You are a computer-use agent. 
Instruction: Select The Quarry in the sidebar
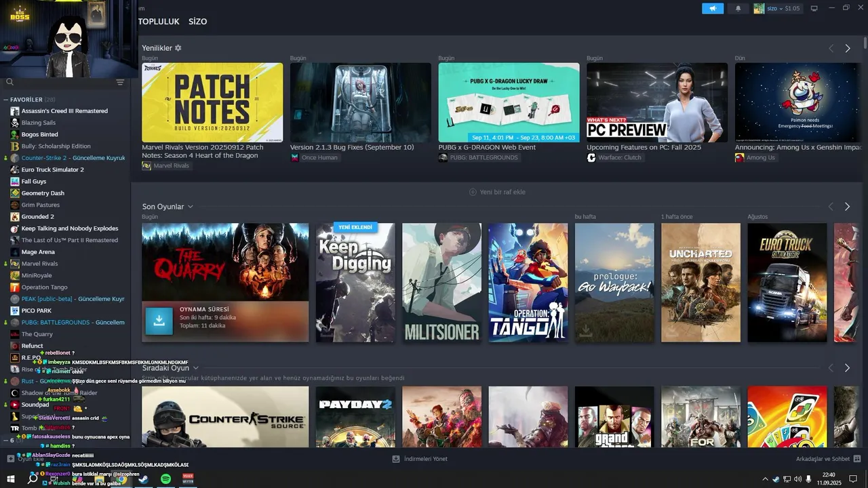tap(37, 334)
